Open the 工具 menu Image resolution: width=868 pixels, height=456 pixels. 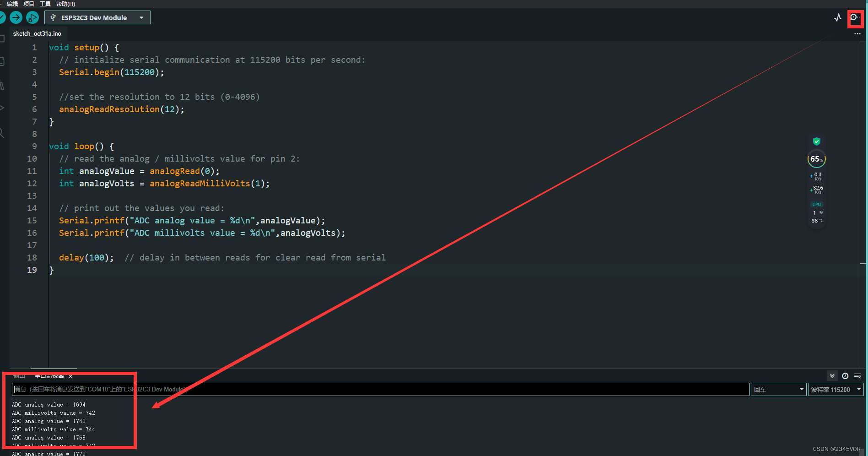(x=45, y=4)
